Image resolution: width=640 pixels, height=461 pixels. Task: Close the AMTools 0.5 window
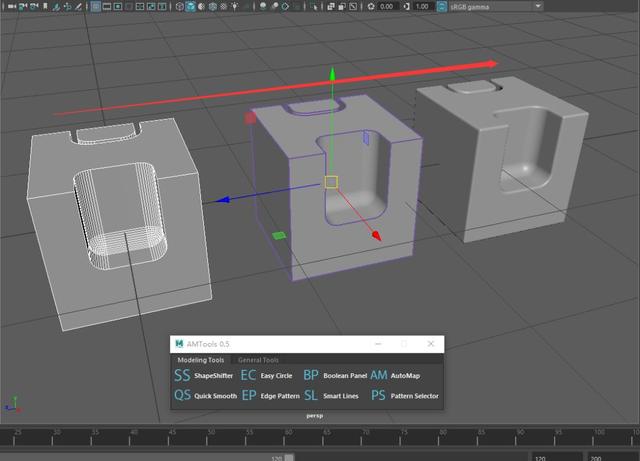[432, 344]
